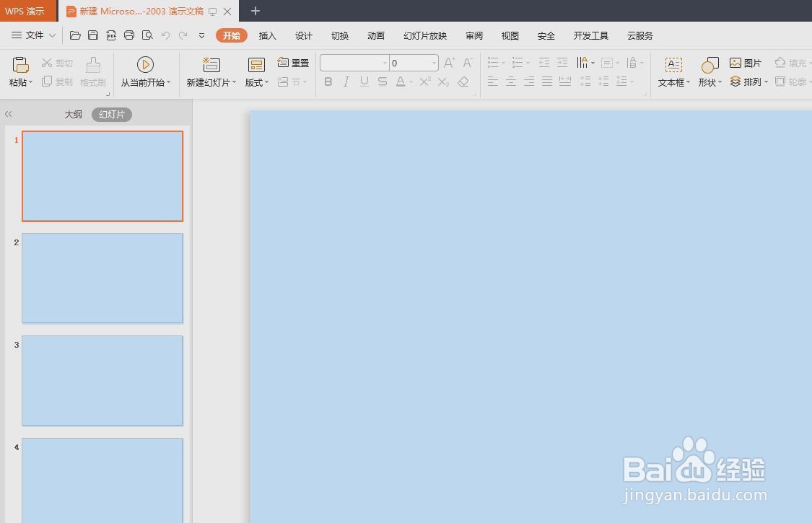Open the 视图 tab
812x523 pixels.
(x=510, y=35)
